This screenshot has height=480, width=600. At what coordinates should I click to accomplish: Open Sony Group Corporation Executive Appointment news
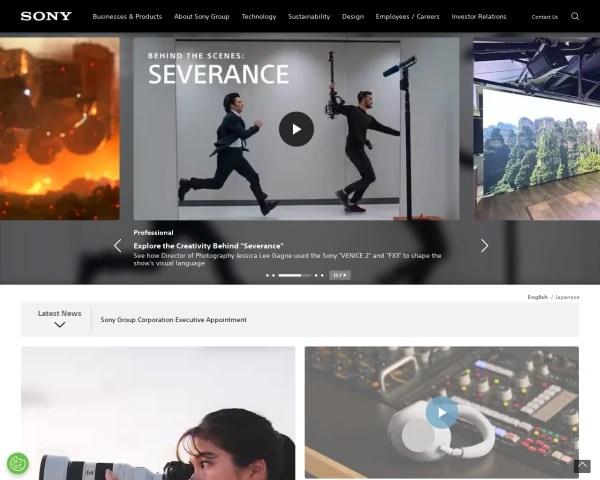coord(173,320)
